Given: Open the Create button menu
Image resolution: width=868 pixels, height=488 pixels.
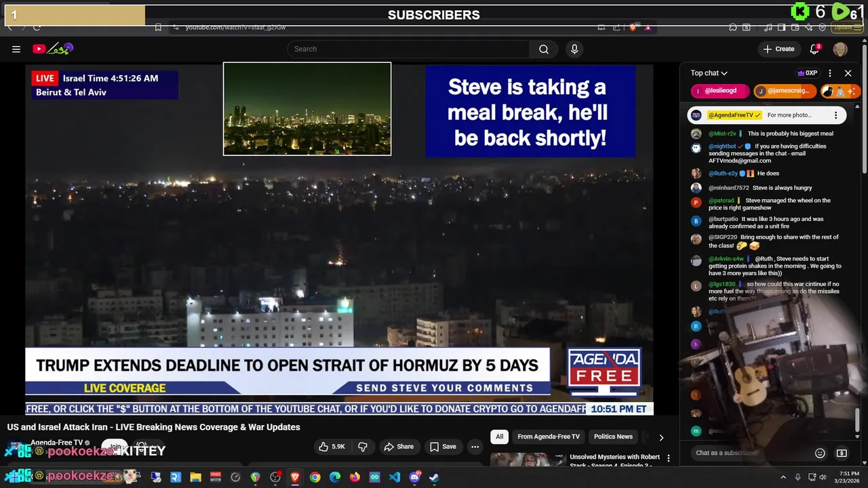Looking at the screenshot, I should coord(778,49).
